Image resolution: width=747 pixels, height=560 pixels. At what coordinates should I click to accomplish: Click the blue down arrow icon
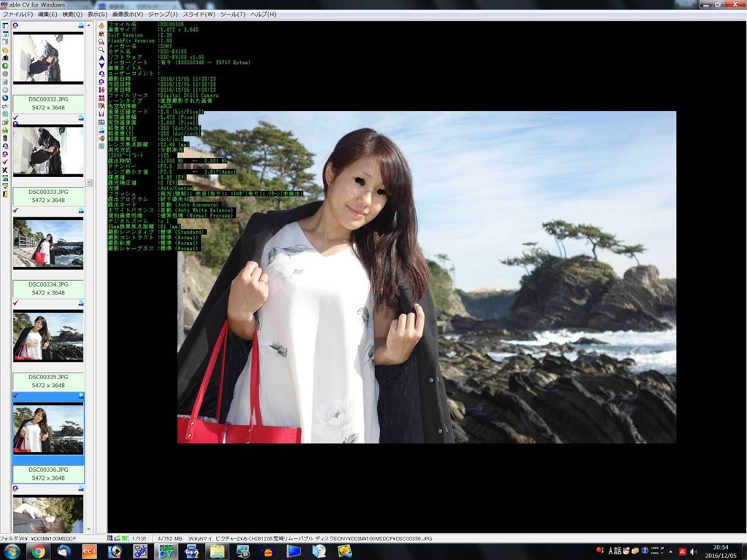[x=101, y=66]
